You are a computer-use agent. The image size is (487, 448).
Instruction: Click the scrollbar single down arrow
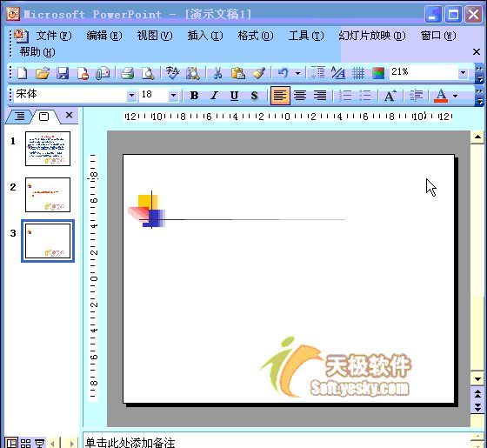(477, 378)
